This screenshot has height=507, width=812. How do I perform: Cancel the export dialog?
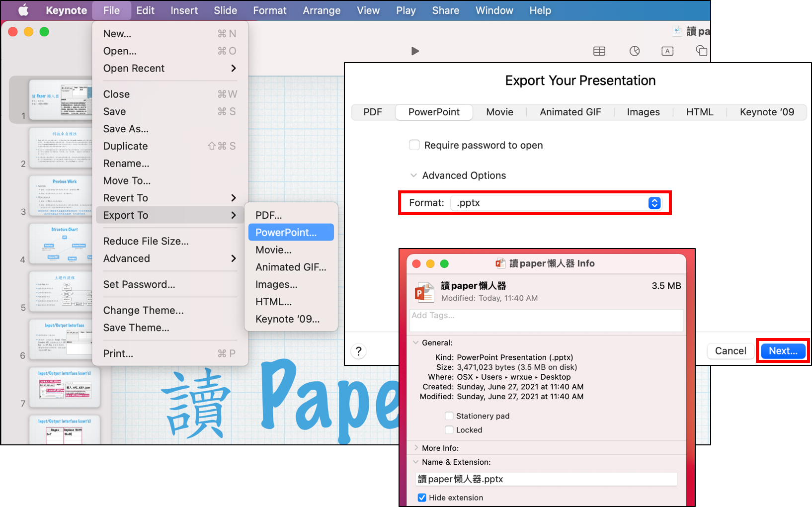[731, 351]
